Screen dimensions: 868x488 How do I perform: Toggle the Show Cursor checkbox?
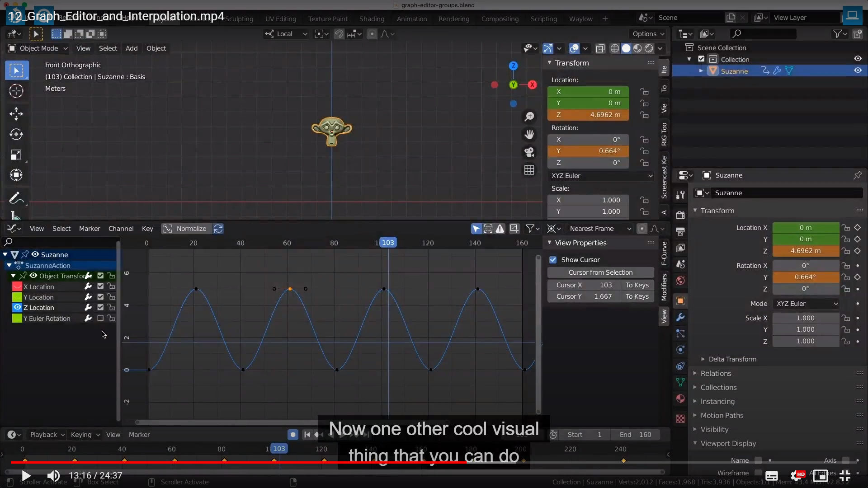pyautogui.click(x=553, y=260)
